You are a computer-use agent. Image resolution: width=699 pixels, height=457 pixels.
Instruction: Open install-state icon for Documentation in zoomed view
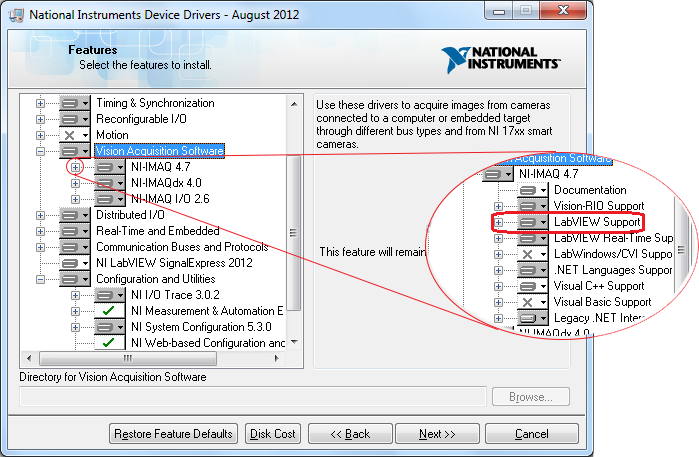point(533,190)
